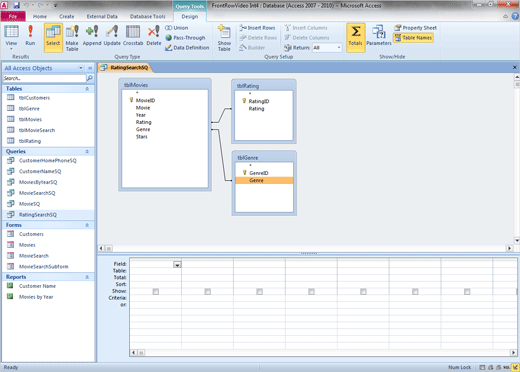
Task: Choose the Delete query type
Action: point(154,35)
